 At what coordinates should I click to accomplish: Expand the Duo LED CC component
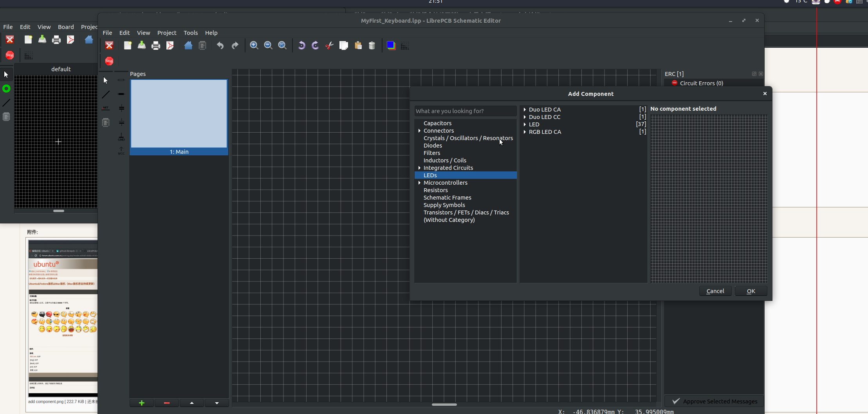[x=525, y=117]
